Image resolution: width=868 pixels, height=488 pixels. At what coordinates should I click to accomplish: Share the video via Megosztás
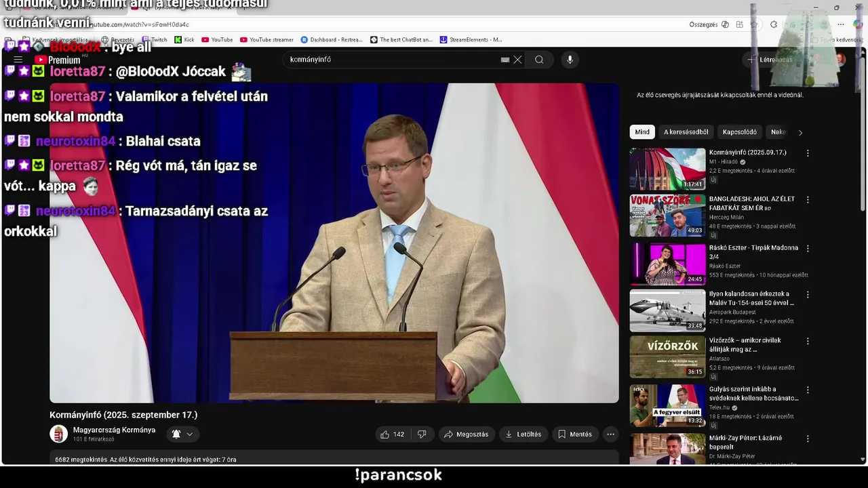[x=466, y=434]
